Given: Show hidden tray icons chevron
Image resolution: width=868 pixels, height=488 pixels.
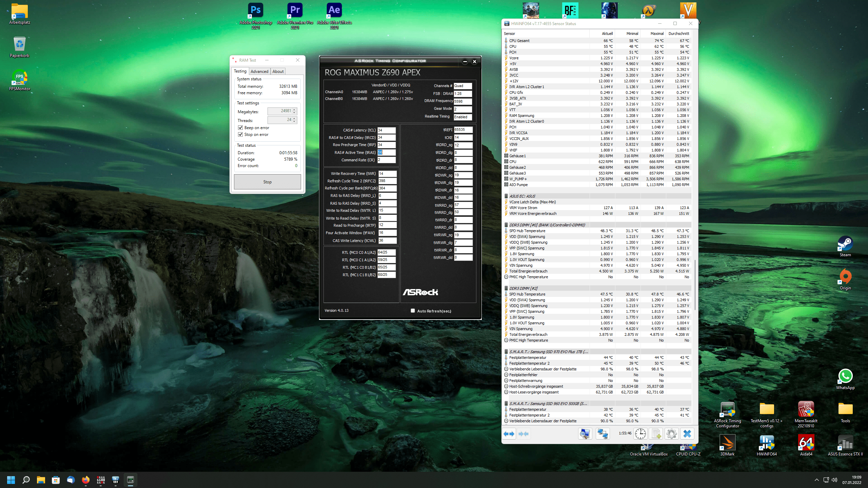Looking at the screenshot, I should (817, 480).
